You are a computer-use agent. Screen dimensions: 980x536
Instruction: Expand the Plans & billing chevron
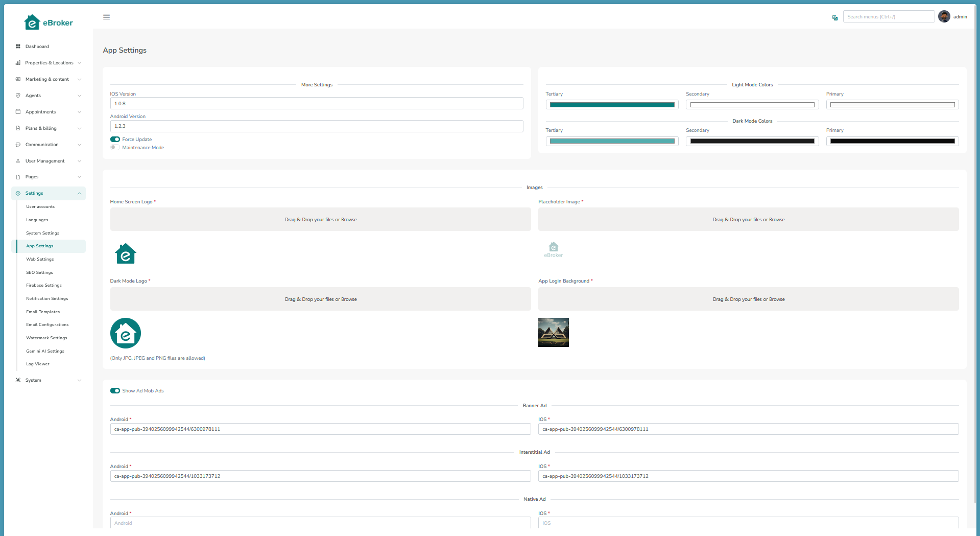(x=79, y=128)
